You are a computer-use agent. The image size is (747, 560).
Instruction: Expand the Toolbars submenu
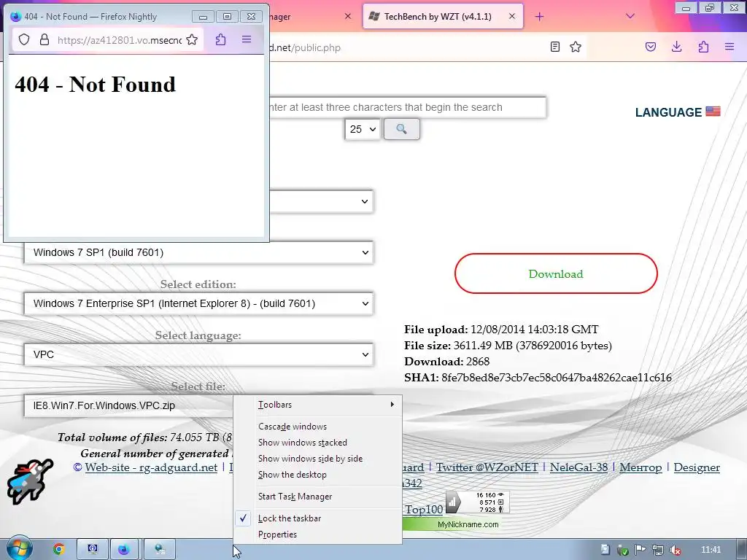(317, 404)
